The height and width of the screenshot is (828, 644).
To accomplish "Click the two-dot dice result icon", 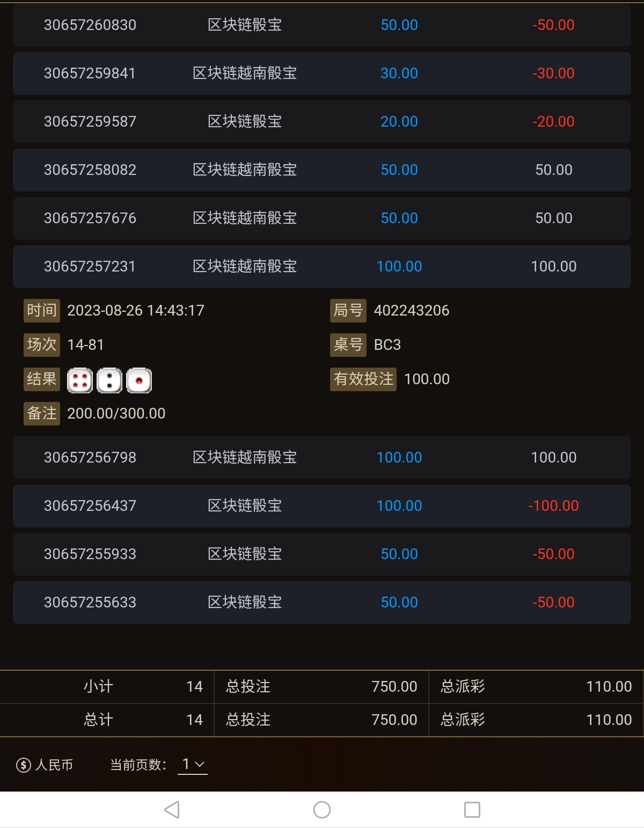I will [109, 381].
